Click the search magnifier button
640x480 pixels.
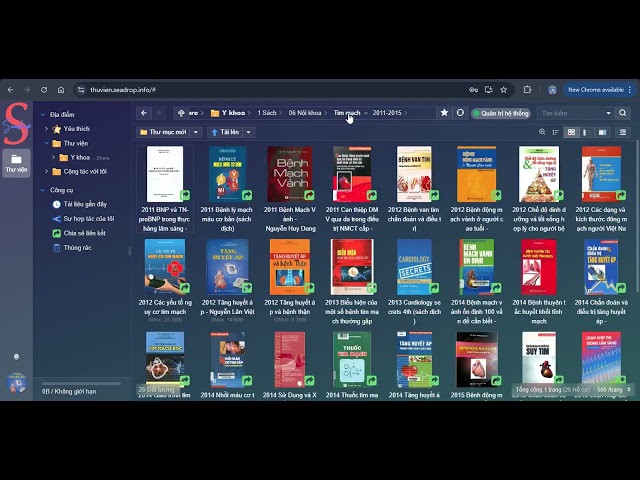click(x=623, y=113)
